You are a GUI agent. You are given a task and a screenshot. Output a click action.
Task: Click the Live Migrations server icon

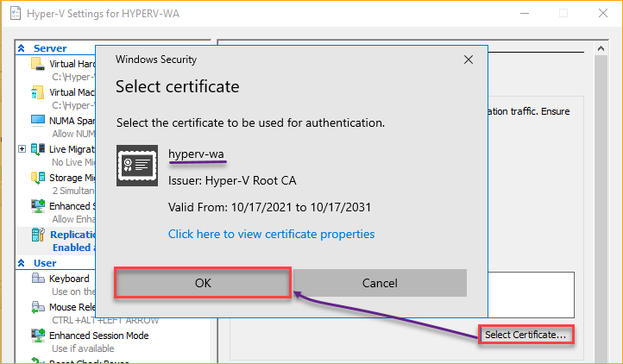(x=38, y=149)
